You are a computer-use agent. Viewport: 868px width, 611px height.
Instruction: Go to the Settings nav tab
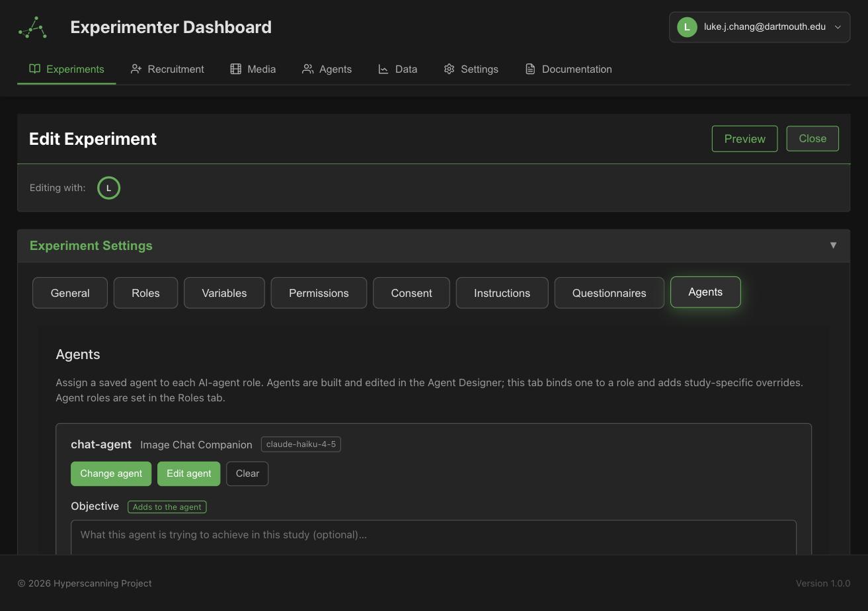click(471, 69)
